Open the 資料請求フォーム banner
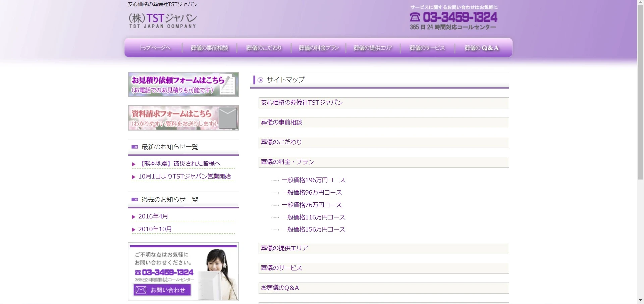 tap(183, 118)
